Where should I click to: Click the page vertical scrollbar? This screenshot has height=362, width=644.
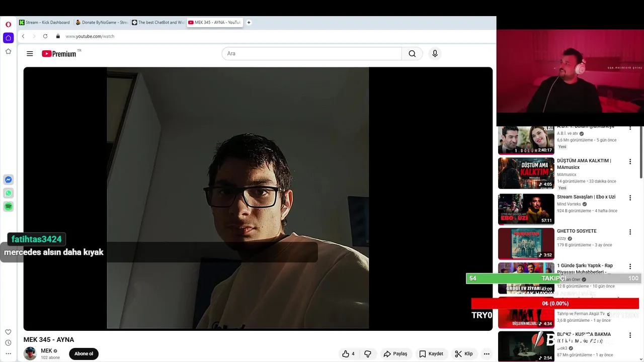641,152
